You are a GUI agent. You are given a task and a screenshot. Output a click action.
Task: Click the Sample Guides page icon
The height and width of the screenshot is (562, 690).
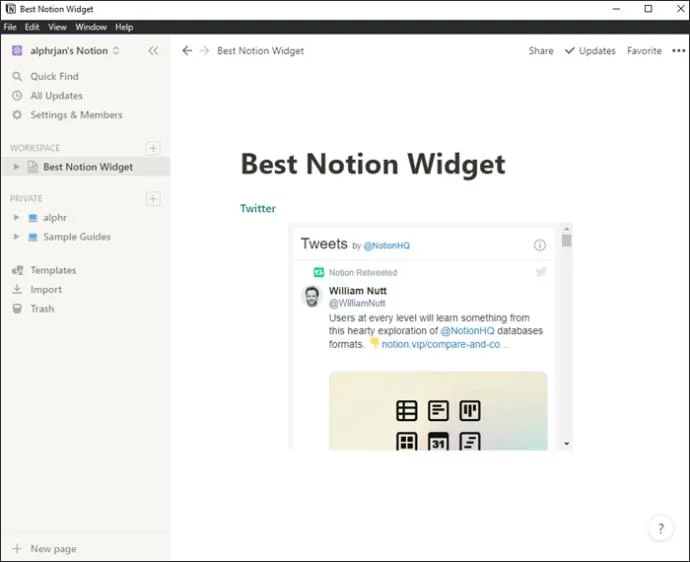(33, 237)
